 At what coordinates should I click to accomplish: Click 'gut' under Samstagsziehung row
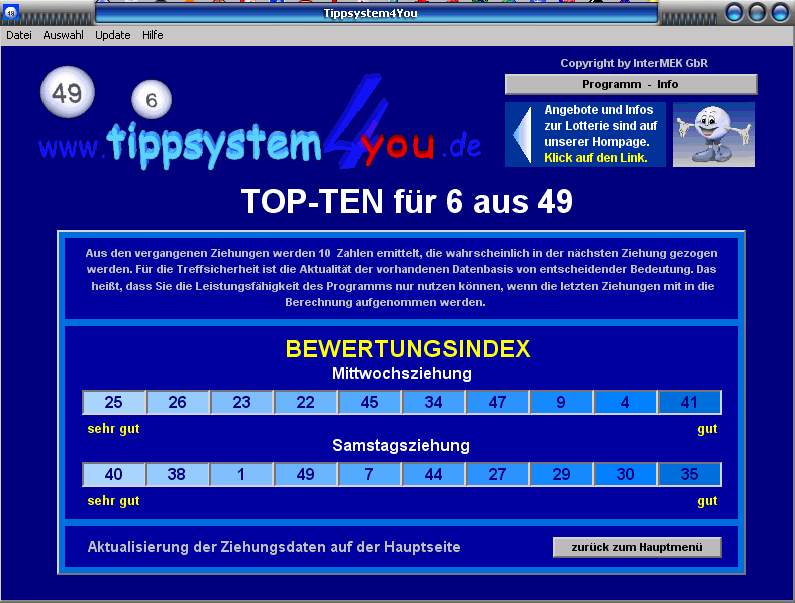point(707,501)
